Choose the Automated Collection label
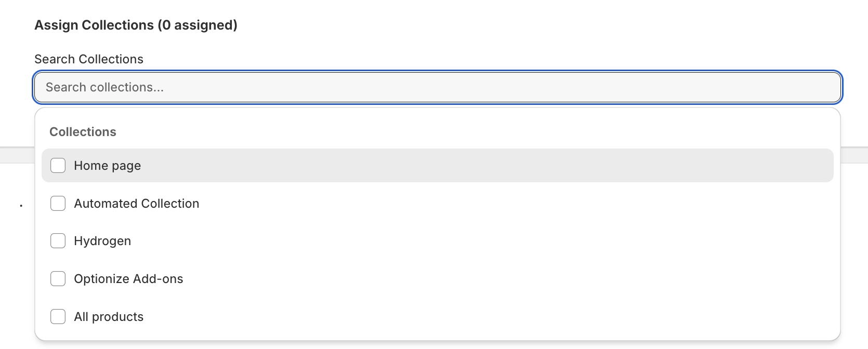Image resolution: width=868 pixels, height=349 pixels. [x=137, y=204]
